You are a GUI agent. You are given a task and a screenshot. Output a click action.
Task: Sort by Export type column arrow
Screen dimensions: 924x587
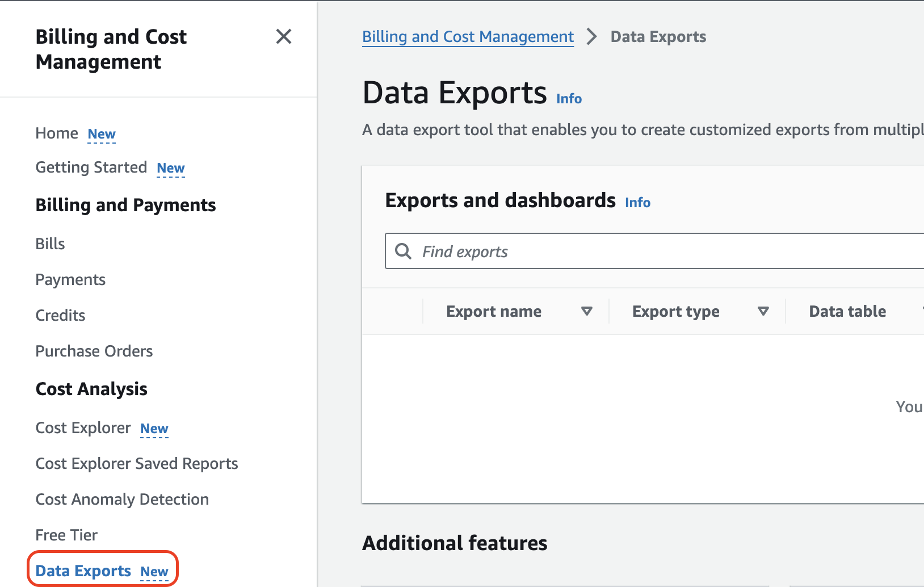(763, 311)
